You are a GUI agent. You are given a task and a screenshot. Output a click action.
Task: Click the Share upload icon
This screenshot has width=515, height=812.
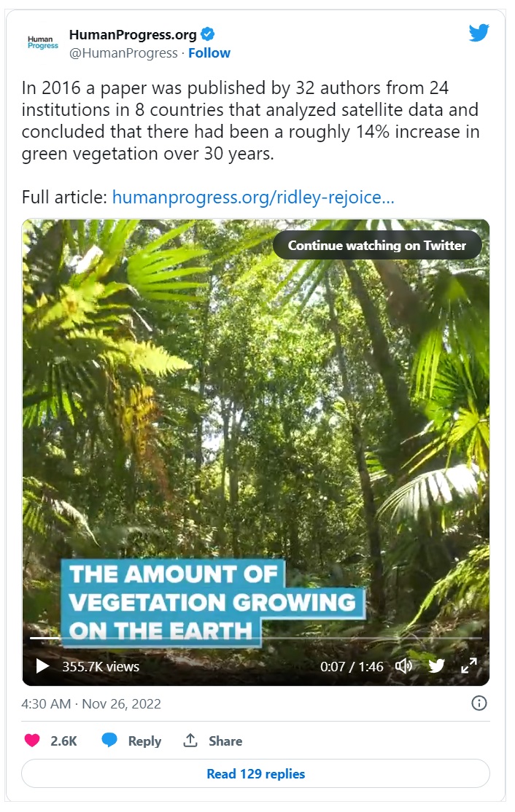(x=190, y=741)
